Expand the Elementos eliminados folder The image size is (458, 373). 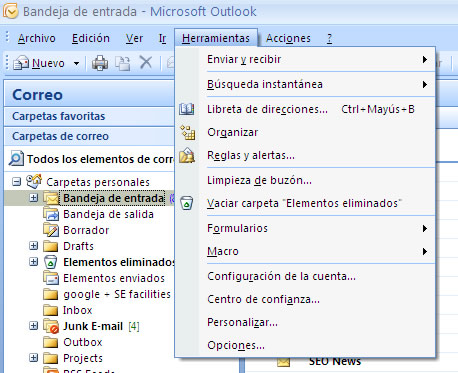(x=33, y=262)
